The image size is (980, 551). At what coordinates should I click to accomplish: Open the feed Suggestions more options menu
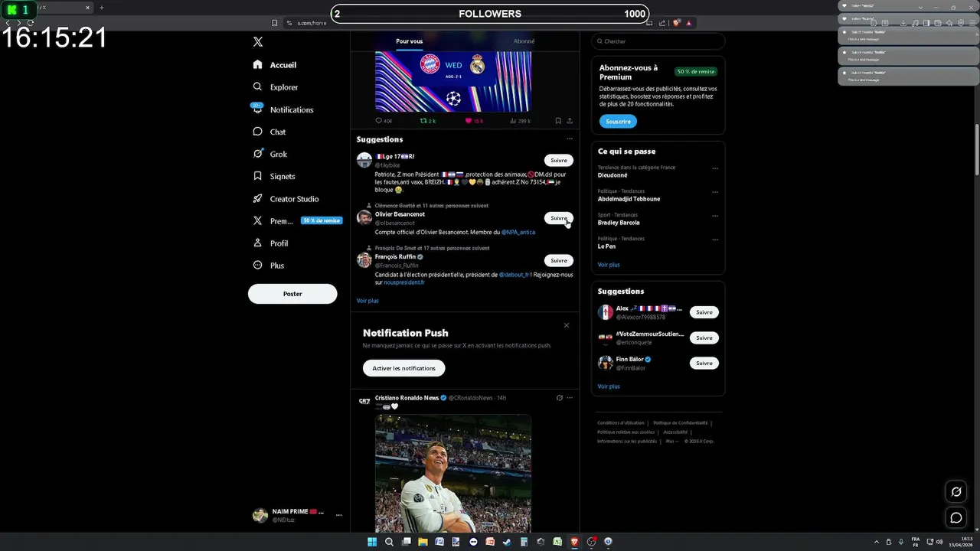click(570, 139)
